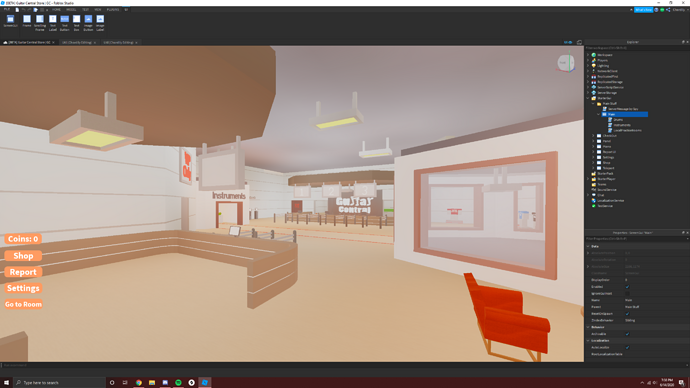Insert a ScreenGui from the ribbon
The image size is (690, 388).
click(x=10, y=21)
